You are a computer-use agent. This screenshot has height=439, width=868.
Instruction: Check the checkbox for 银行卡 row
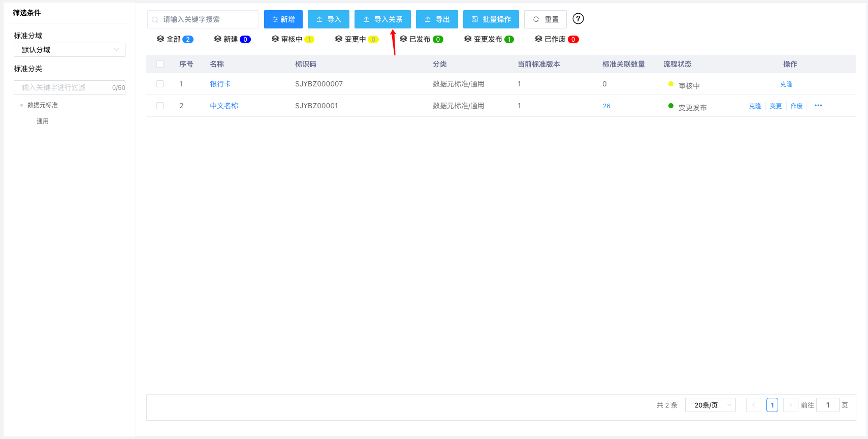click(x=160, y=84)
